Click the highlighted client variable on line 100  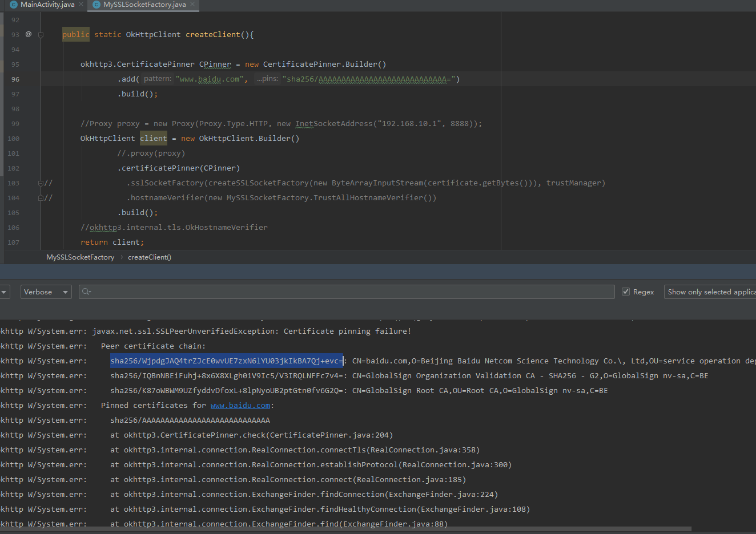(154, 139)
